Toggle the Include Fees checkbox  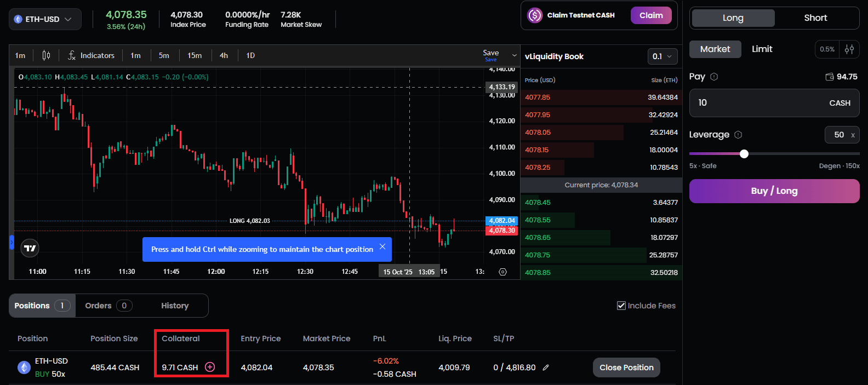coord(621,306)
